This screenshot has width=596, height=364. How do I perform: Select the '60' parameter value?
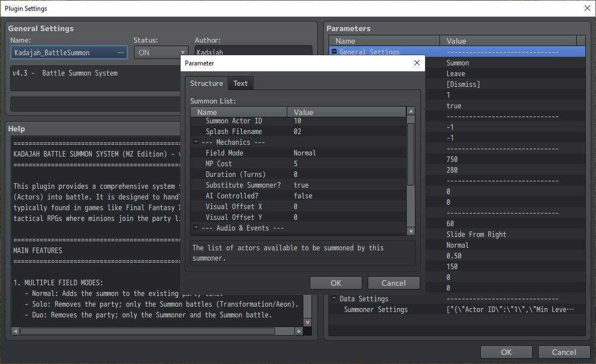(450, 224)
